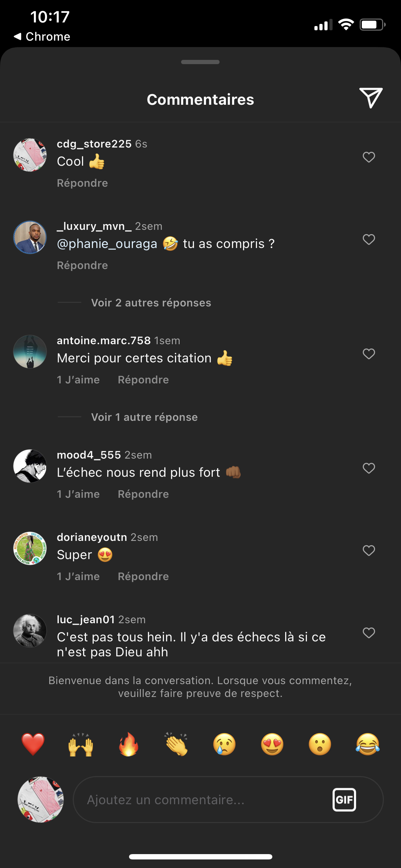Insert the red heart emoji reaction

tap(33, 744)
